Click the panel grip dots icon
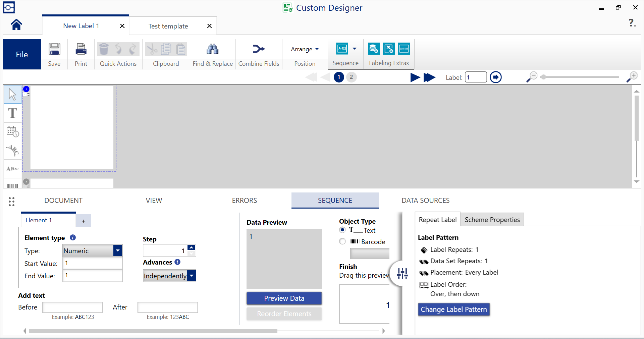Viewport: 644px width, 339px height. click(x=11, y=201)
